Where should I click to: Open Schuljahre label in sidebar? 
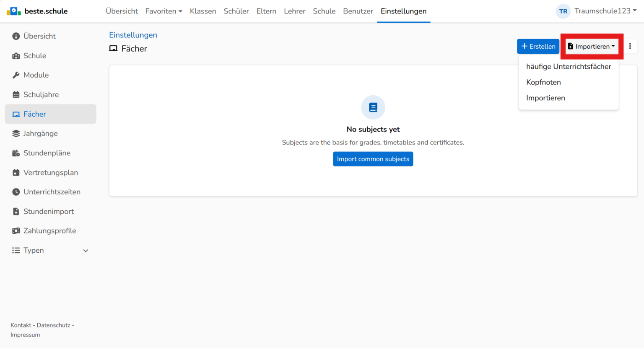(x=41, y=94)
